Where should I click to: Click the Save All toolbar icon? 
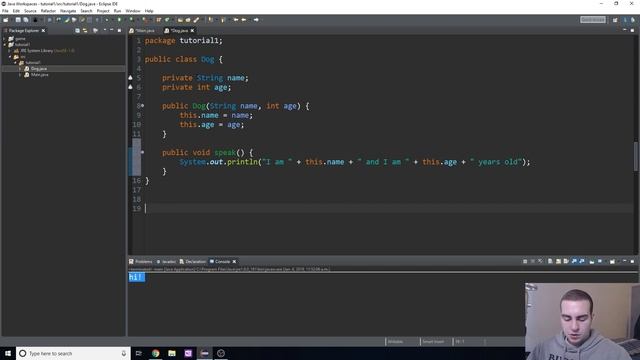coord(26,20)
